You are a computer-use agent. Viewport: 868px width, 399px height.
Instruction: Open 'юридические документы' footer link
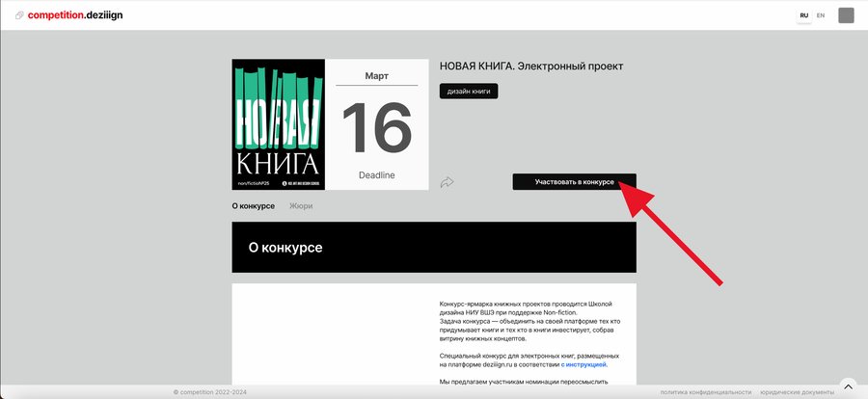click(x=797, y=392)
